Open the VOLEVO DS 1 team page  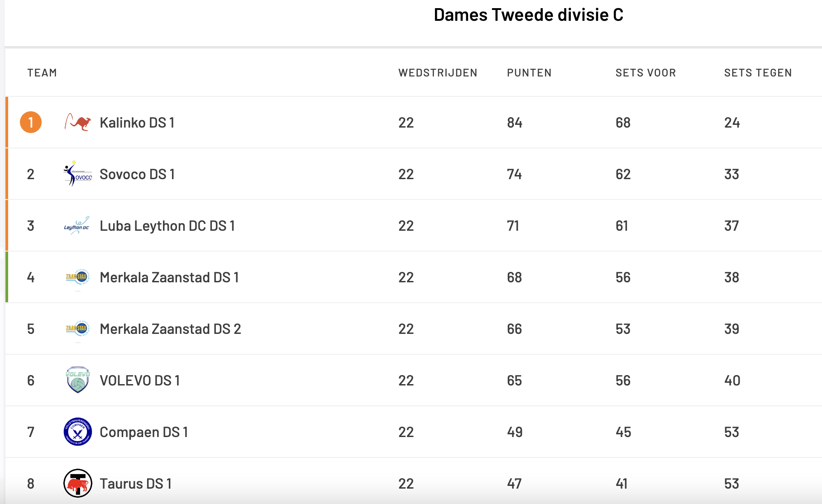(140, 380)
